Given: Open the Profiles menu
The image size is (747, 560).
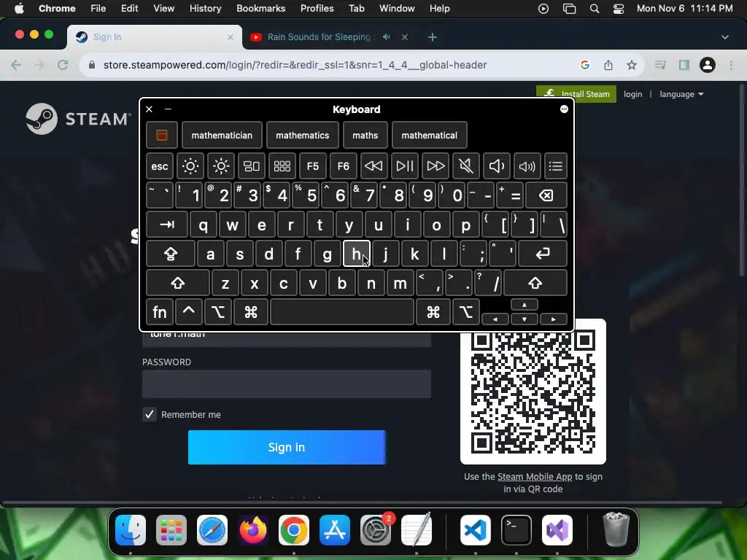Looking at the screenshot, I should coord(317,9).
